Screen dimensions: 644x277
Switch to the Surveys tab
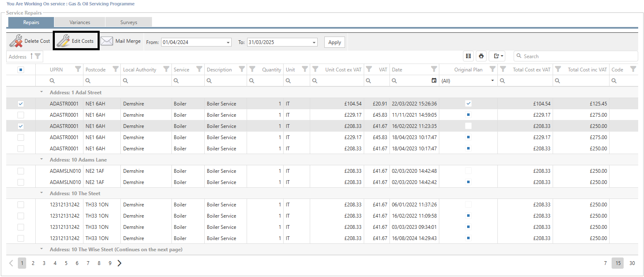point(129,22)
